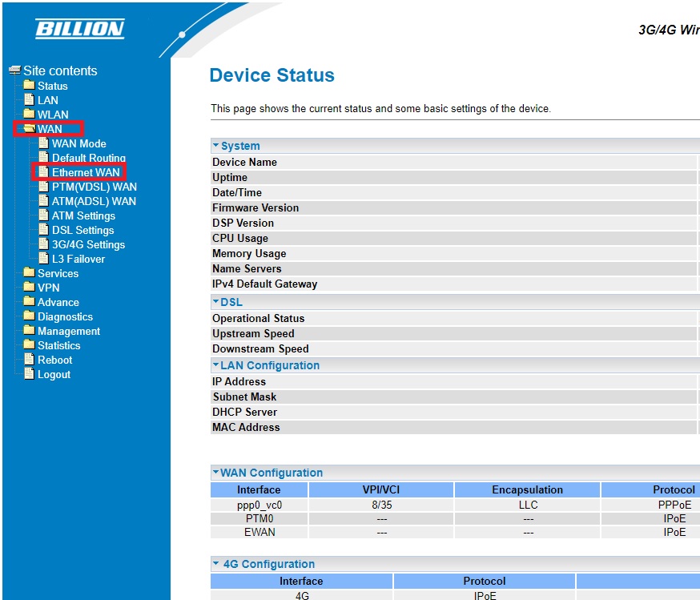
Task: Select PTM(VDSL) WAN in sidebar
Action: pyautogui.click(x=94, y=187)
